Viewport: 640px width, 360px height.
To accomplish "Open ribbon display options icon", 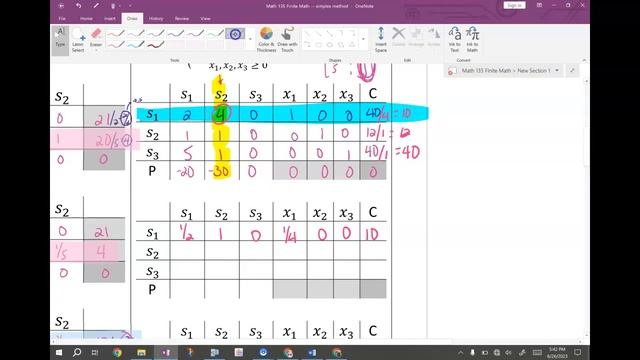I will click(539, 5).
